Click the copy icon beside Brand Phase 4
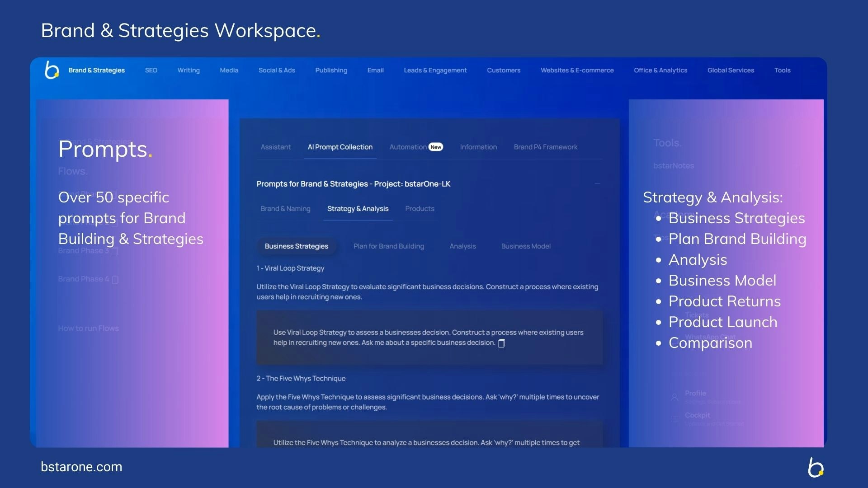The height and width of the screenshot is (488, 868). (115, 280)
